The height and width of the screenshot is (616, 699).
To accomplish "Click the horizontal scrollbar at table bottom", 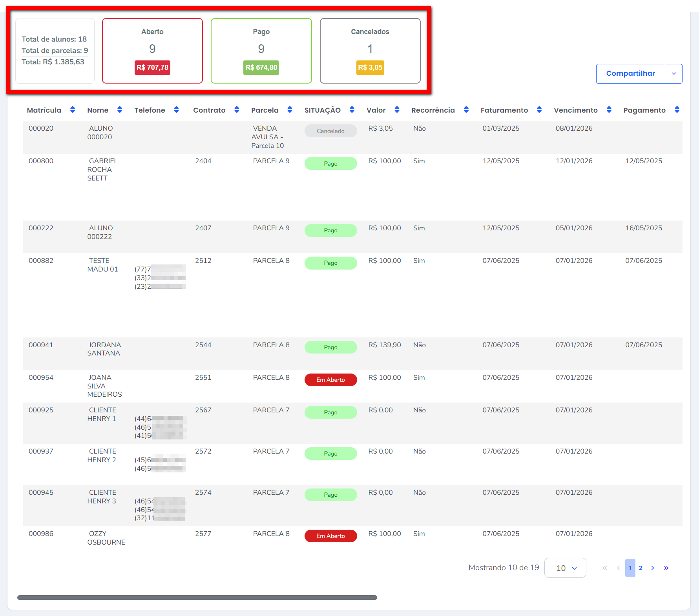I will coord(197,598).
